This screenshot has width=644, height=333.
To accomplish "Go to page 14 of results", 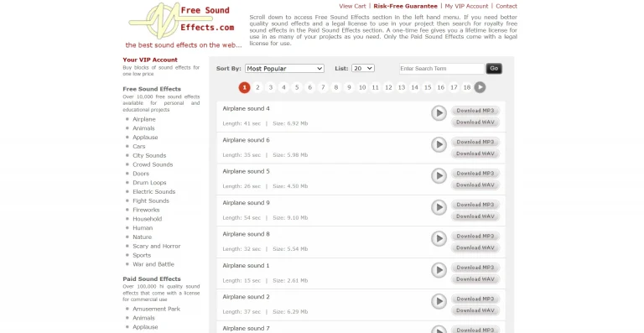I will click(415, 87).
